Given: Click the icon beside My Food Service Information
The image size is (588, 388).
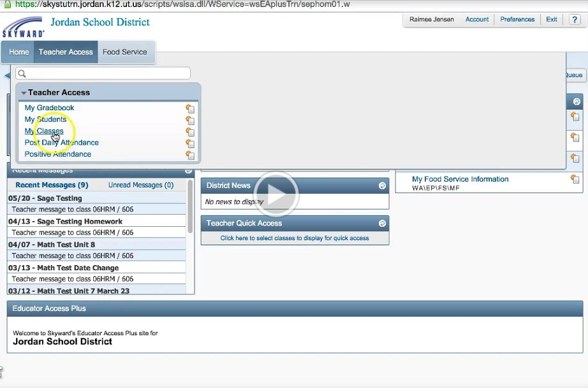Looking at the screenshot, I should pos(575,179).
